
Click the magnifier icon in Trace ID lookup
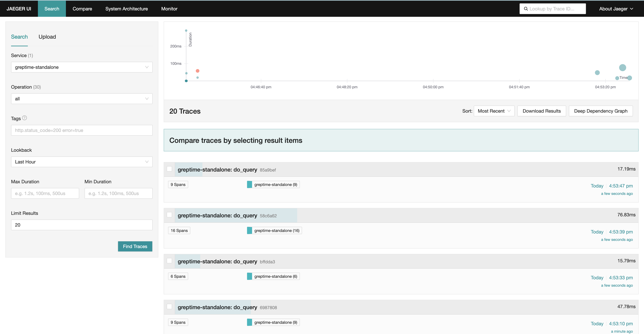(x=526, y=9)
